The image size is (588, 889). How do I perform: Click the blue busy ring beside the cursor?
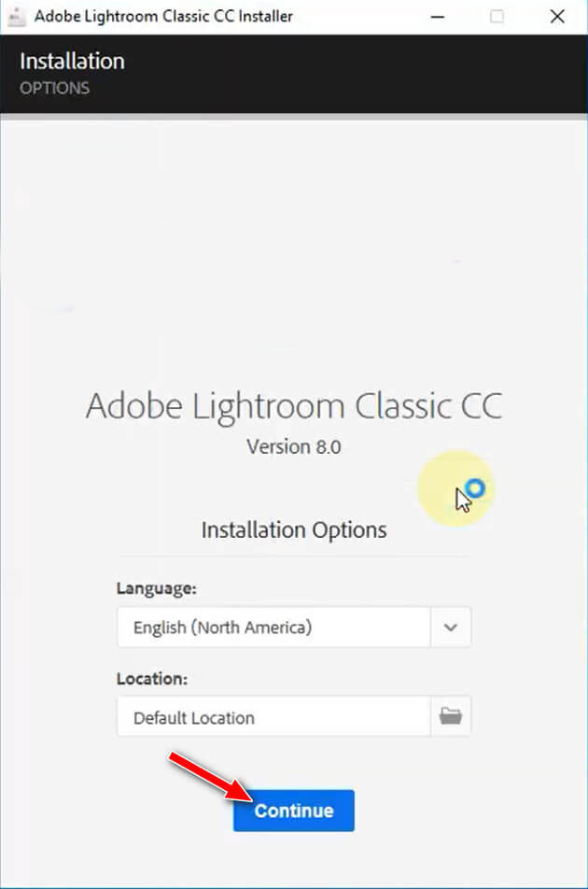(476, 488)
